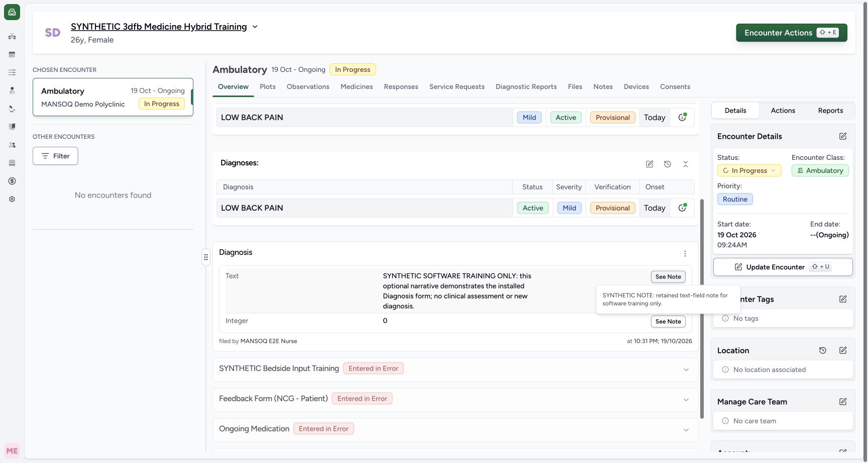Open the patient person sidebar icon
This screenshot has height=463, width=868.
12,90
